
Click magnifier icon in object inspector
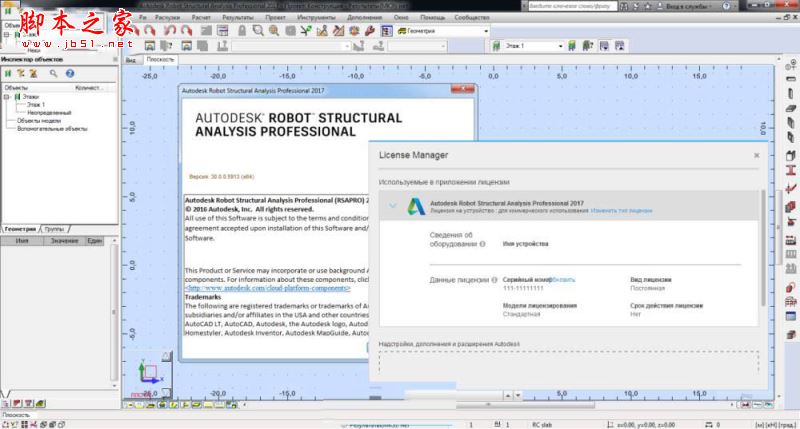(53, 73)
